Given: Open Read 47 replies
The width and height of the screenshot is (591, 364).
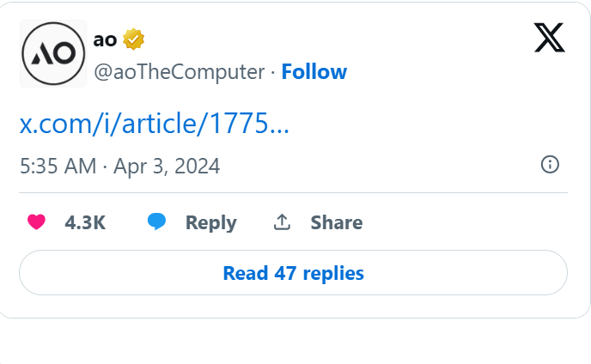Looking at the screenshot, I should 293,273.
